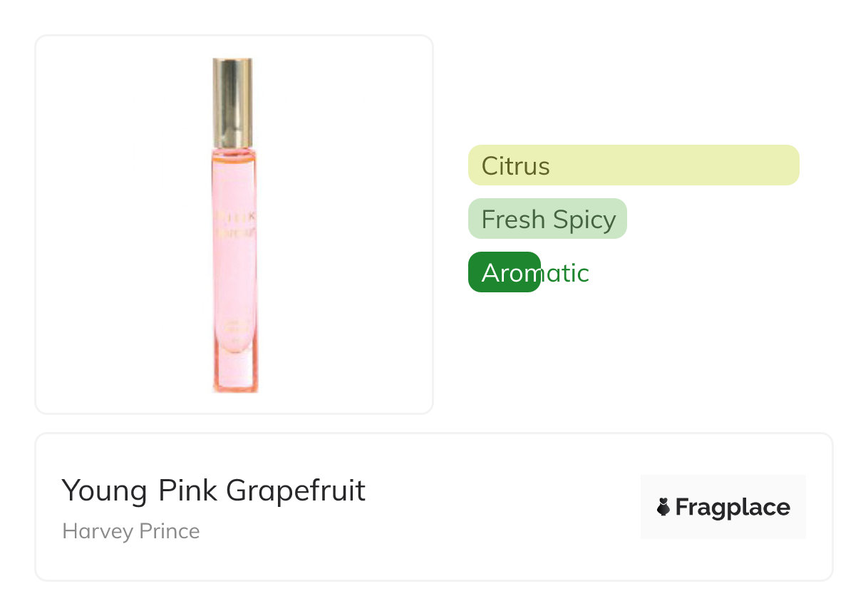
Task: Open the Young Pink Grapefruit title
Action: click(x=213, y=491)
